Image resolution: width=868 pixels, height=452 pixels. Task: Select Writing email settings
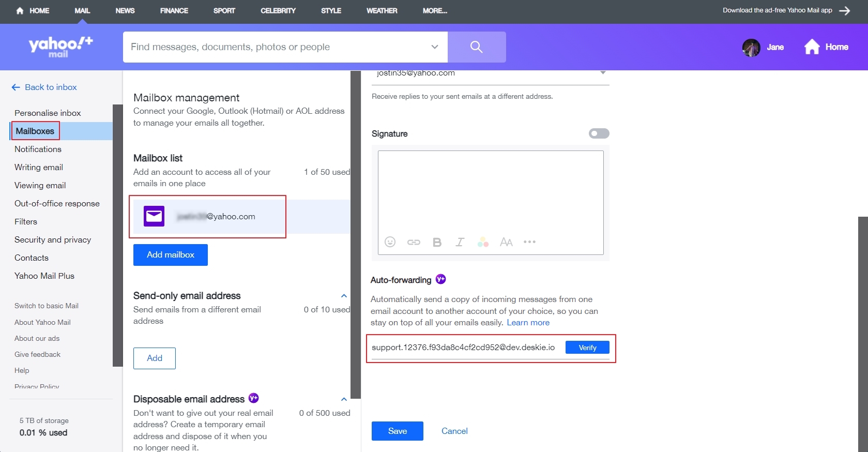pos(39,167)
